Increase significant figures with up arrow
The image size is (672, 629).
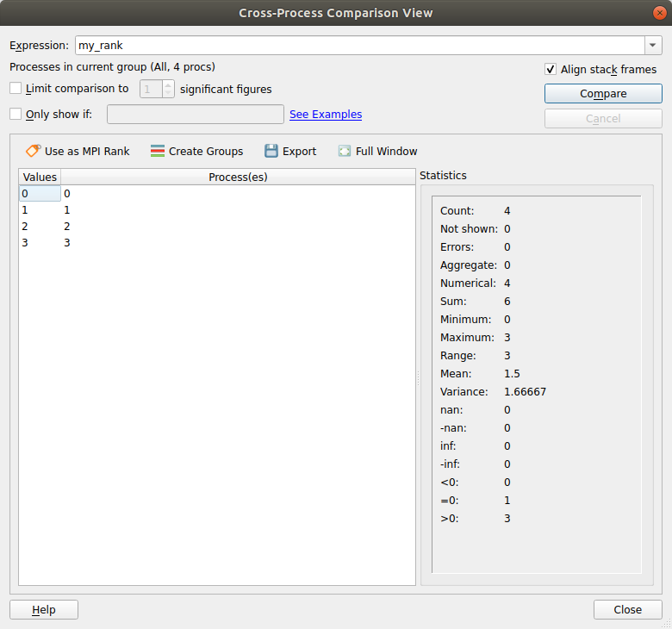click(x=168, y=84)
